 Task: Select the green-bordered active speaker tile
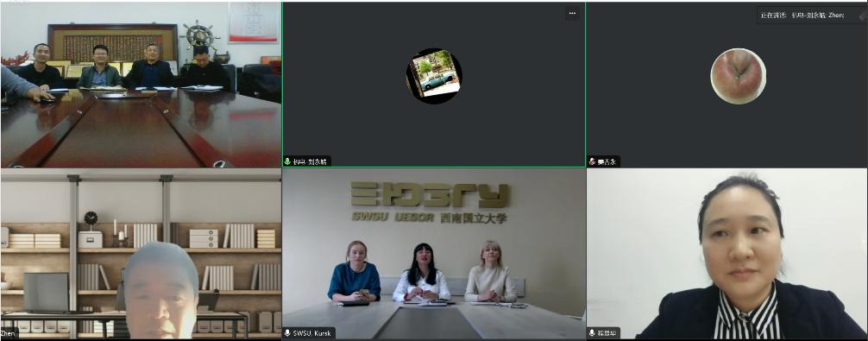click(434, 85)
